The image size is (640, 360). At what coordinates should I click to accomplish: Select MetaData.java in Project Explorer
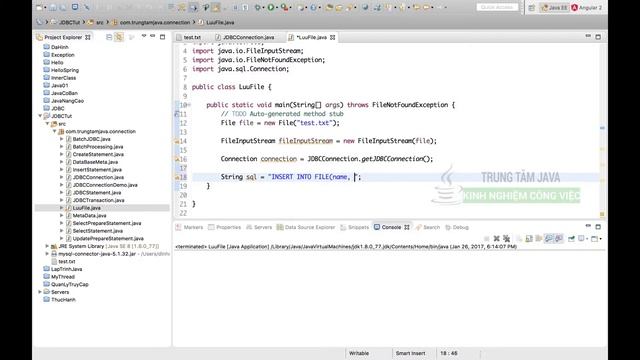(89, 216)
